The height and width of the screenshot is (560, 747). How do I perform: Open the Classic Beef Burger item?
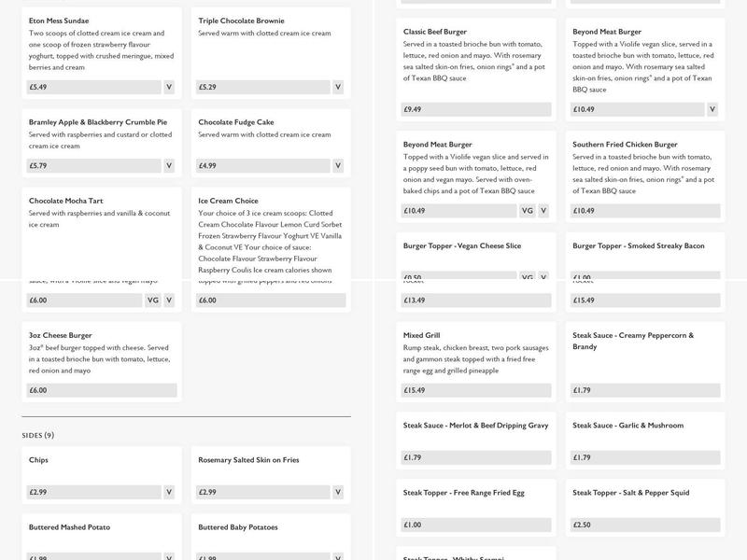435,32
